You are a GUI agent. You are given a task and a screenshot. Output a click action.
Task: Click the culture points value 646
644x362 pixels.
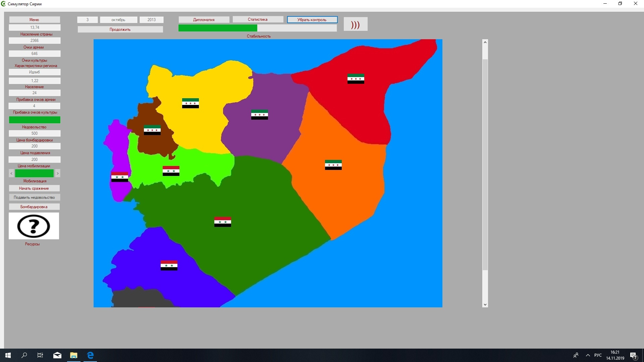coord(35,54)
